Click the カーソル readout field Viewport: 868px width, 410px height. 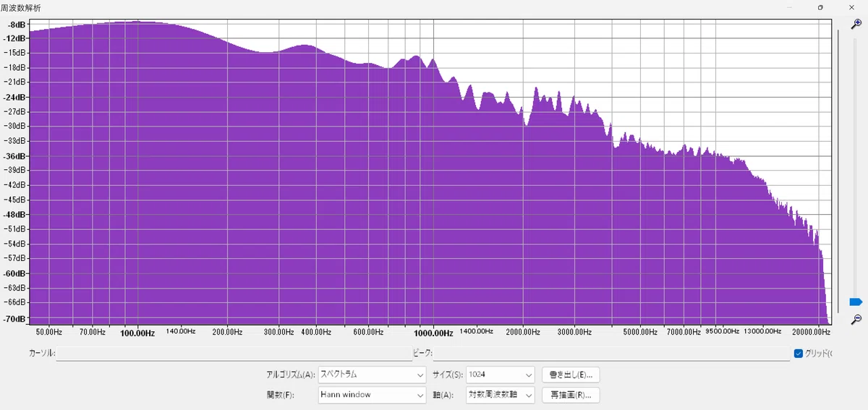click(x=234, y=354)
